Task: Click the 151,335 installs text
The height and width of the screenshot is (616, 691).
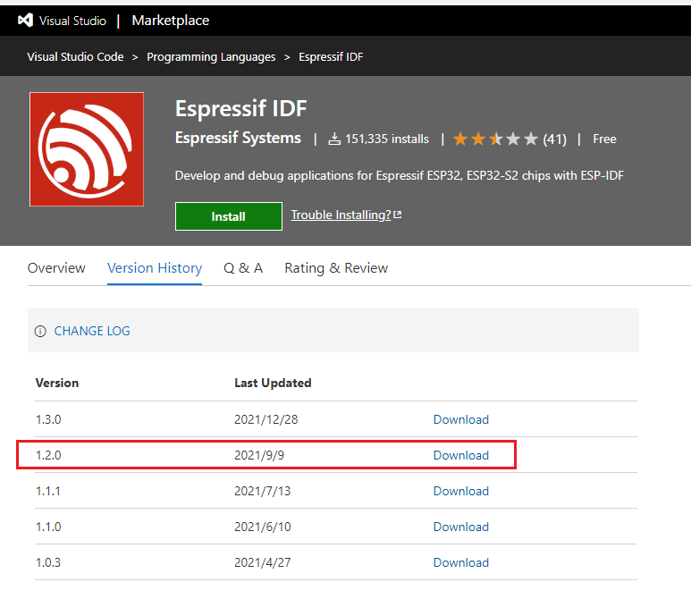Action: (x=387, y=139)
